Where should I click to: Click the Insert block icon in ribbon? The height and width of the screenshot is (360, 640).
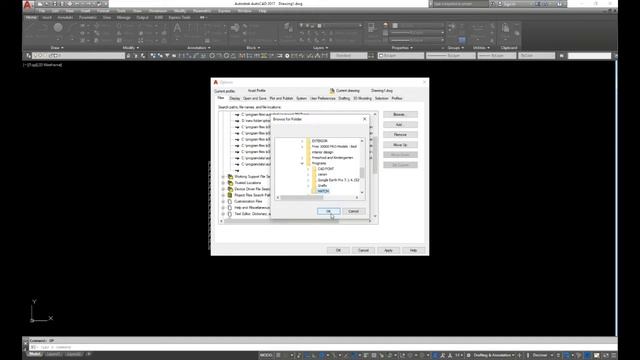click(x=235, y=28)
